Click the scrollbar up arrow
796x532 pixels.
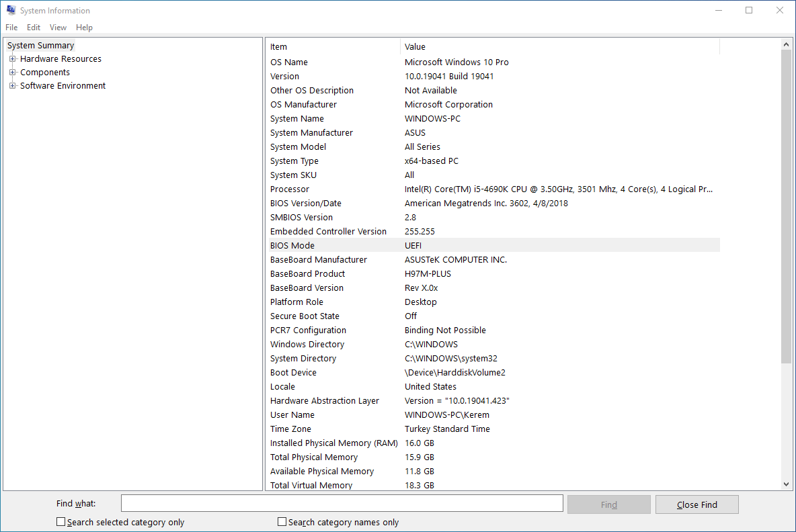pyautogui.click(x=786, y=44)
